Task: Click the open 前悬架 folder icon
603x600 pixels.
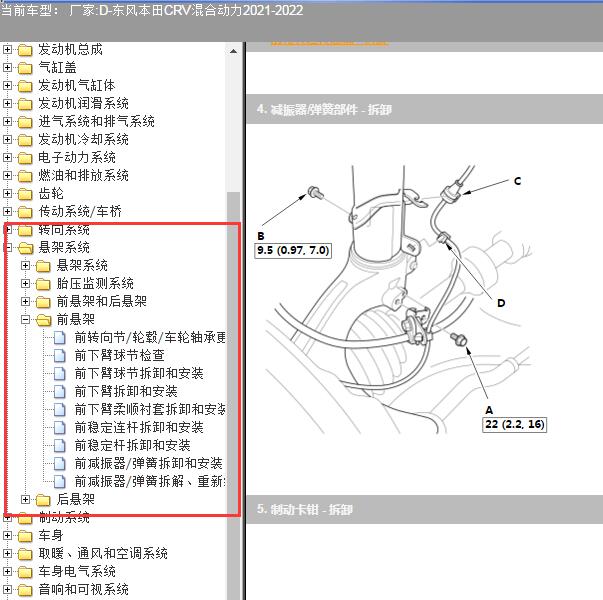Action: [x=43, y=320]
